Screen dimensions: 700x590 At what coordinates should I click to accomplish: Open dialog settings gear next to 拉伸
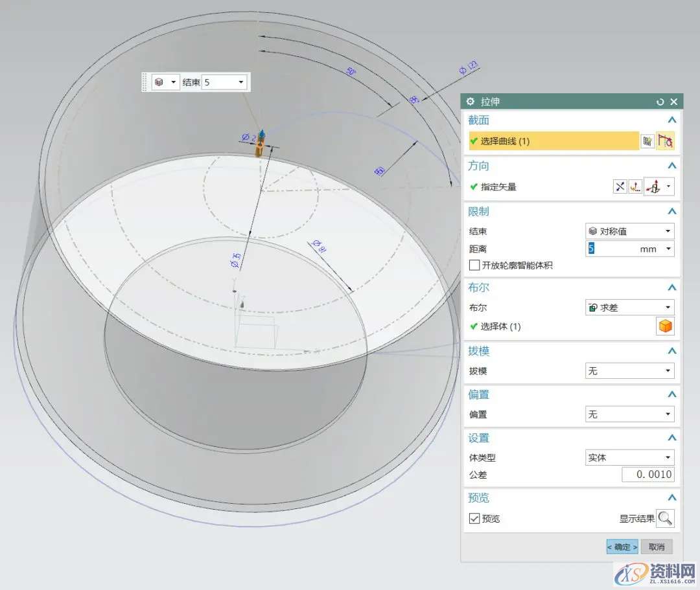click(x=471, y=102)
